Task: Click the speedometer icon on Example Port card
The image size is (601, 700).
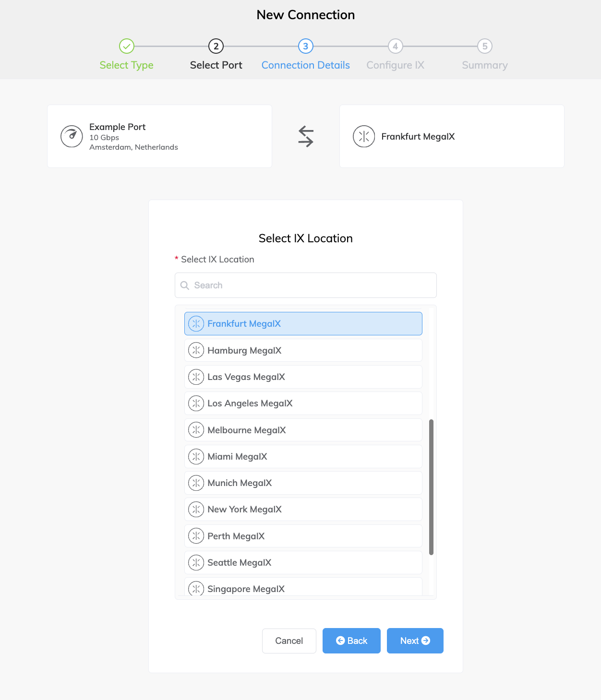Action: click(72, 136)
